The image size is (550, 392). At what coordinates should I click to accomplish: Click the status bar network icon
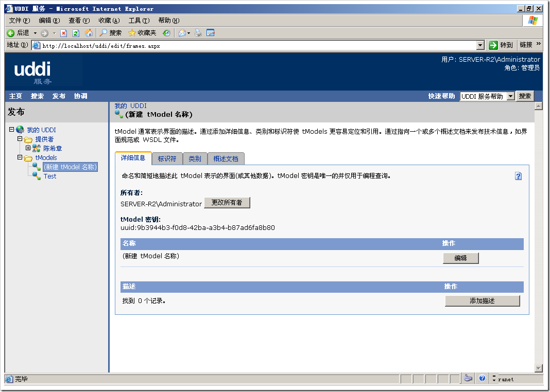(x=468, y=378)
